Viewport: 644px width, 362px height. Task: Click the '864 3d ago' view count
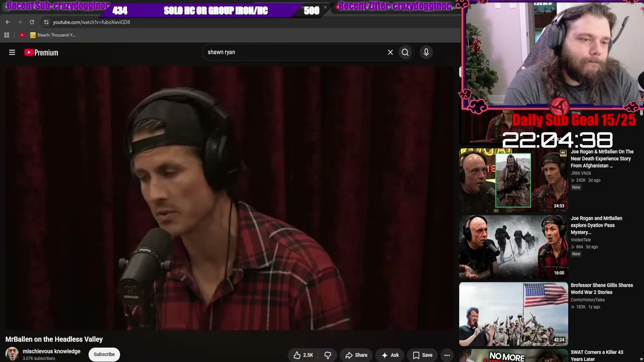click(x=584, y=247)
